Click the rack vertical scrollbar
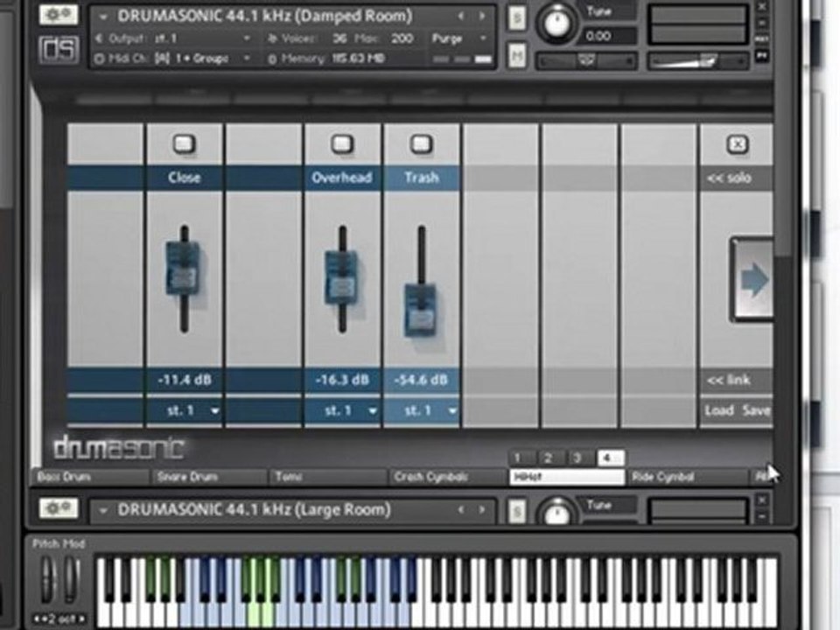 pos(783,129)
